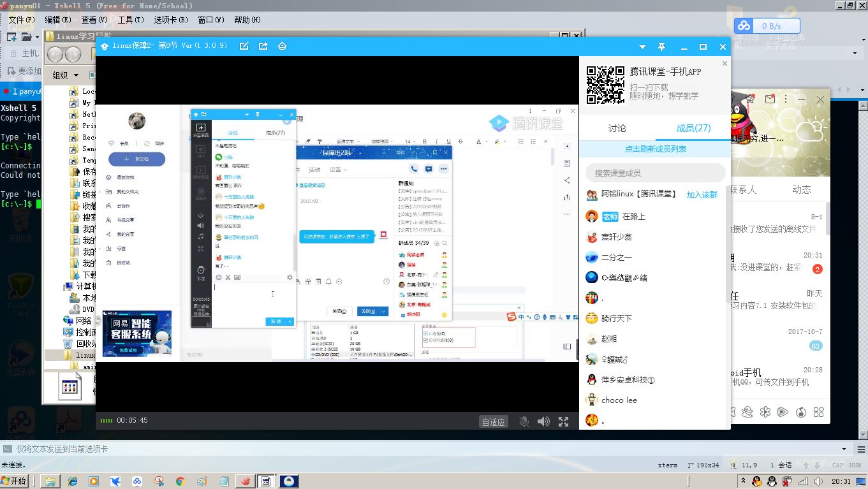Select member 骑行天下
This screenshot has width=868, height=489.
coord(655,319)
